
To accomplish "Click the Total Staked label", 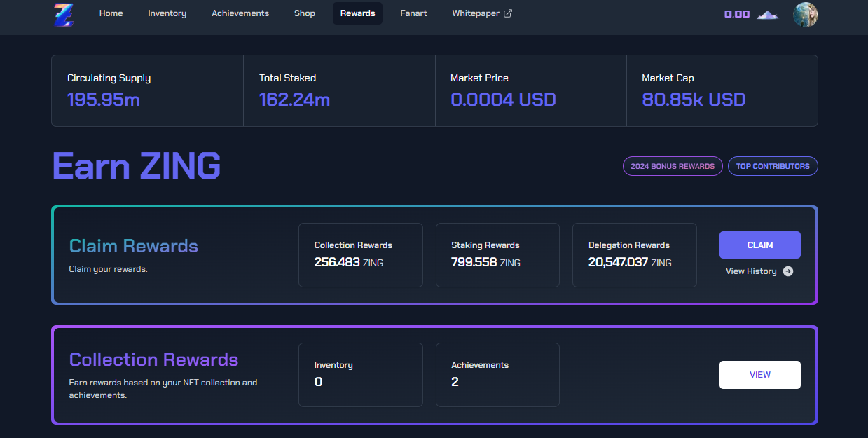I will coord(287,78).
